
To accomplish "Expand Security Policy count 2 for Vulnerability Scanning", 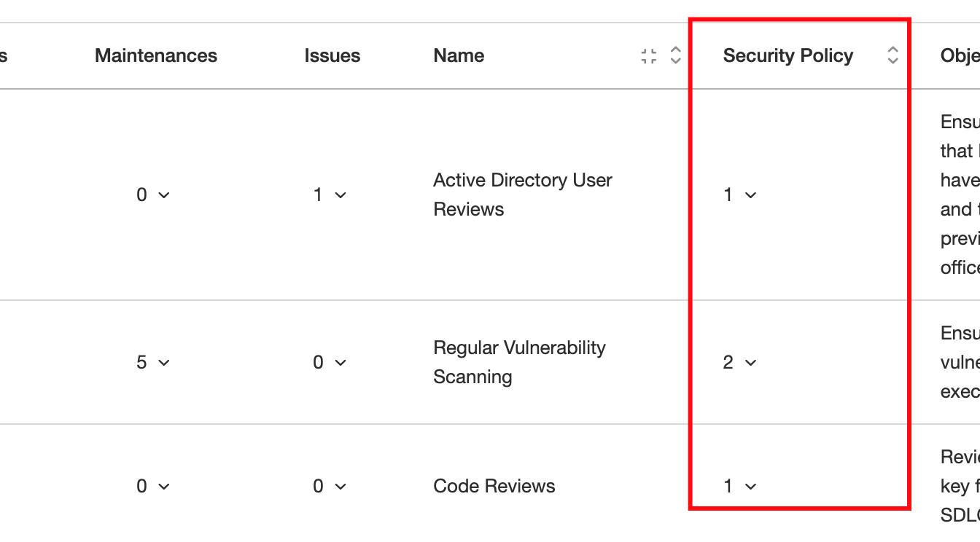I will pyautogui.click(x=740, y=362).
